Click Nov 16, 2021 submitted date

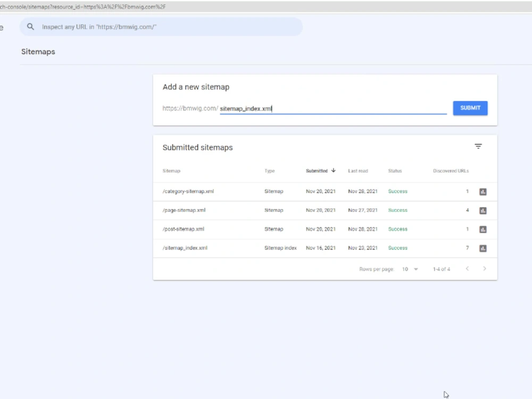click(x=321, y=248)
